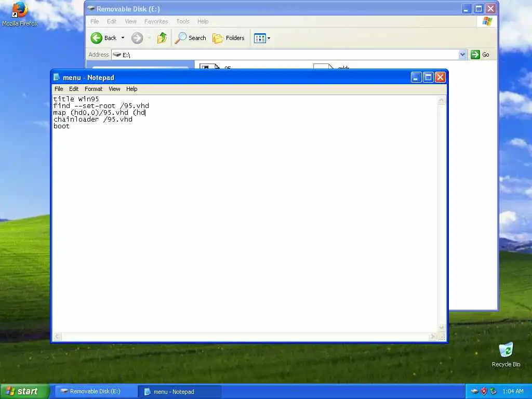This screenshot has width=532, height=399.
Task: Minimize the Removable Disk window
Action: point(467,8)
